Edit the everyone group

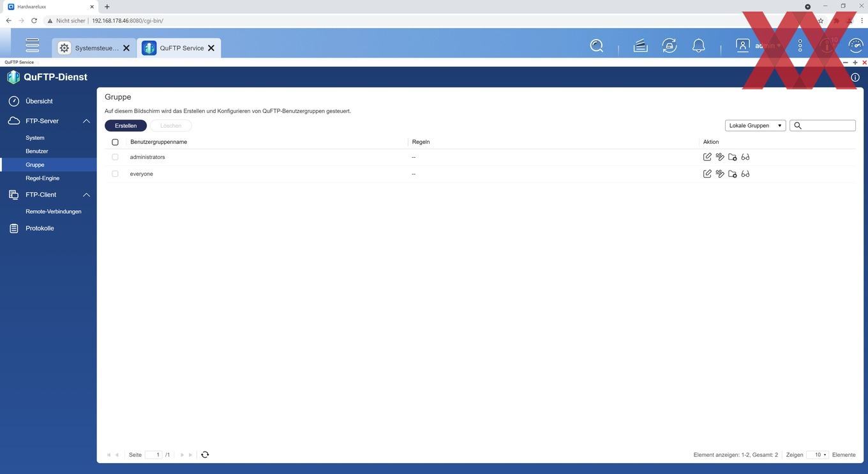coord(707,174)
